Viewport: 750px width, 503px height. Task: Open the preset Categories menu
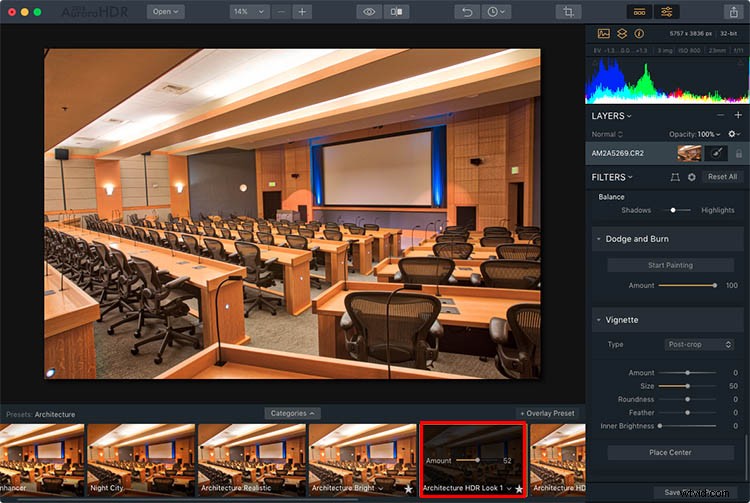point(292,413)
